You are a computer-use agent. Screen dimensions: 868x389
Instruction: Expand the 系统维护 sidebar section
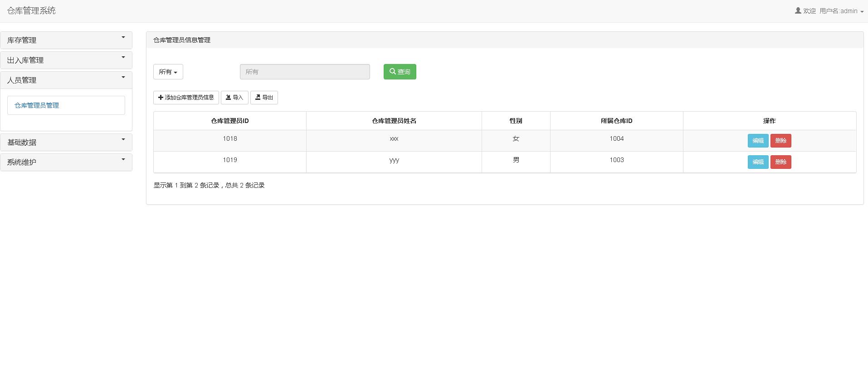pyautogui.click(x=66, y=162)
